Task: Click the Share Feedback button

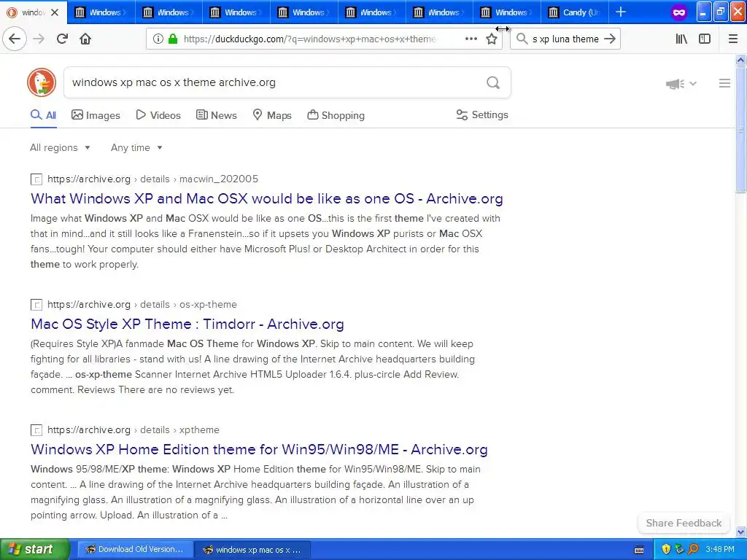Action: coord(684,523)
